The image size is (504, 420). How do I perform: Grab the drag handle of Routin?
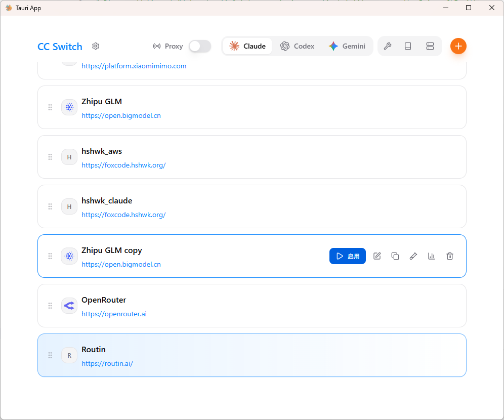click(x=50, y=355)
